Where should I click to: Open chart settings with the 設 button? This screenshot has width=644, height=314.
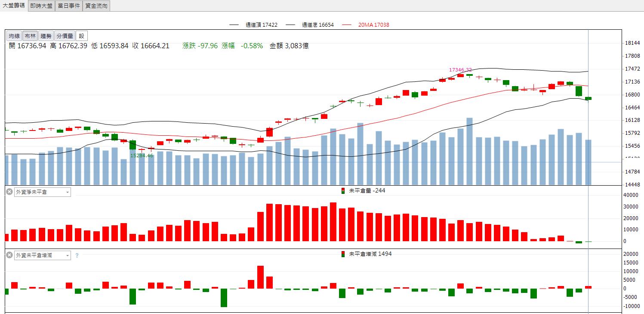point(82,36)
